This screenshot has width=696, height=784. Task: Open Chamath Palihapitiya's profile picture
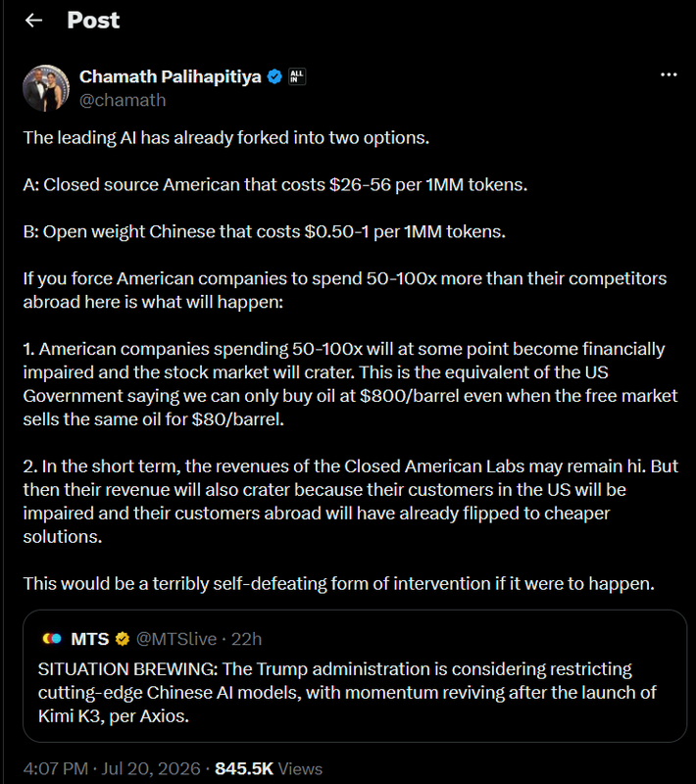[46, 88]
